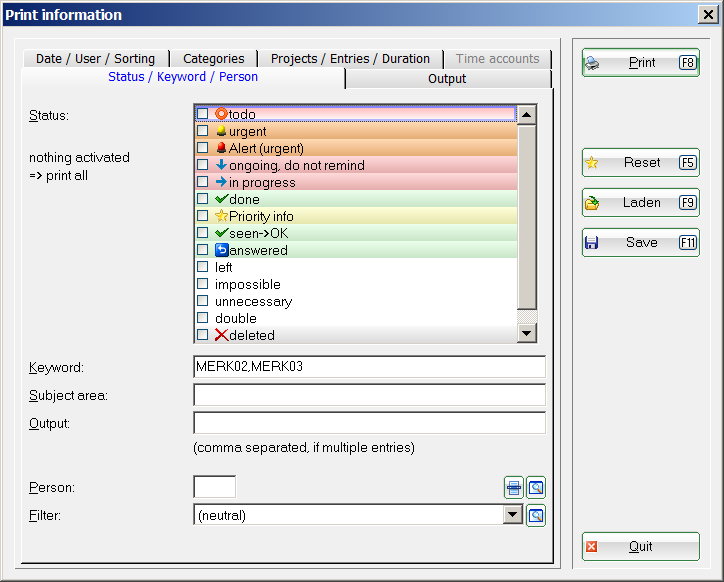Click the printer icon on Print button
Image resolution: width=724 pixels, height=582 pixels.
click(x=593, y=63)
